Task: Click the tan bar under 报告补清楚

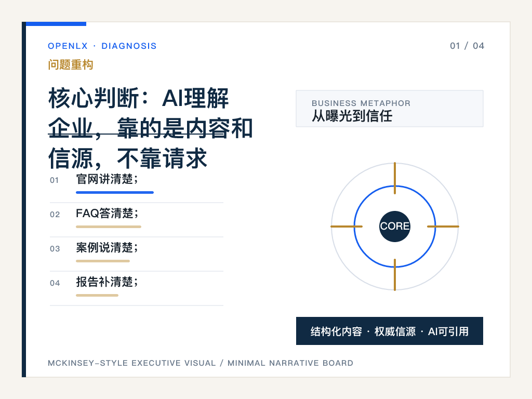Action: tap(97, 295)
